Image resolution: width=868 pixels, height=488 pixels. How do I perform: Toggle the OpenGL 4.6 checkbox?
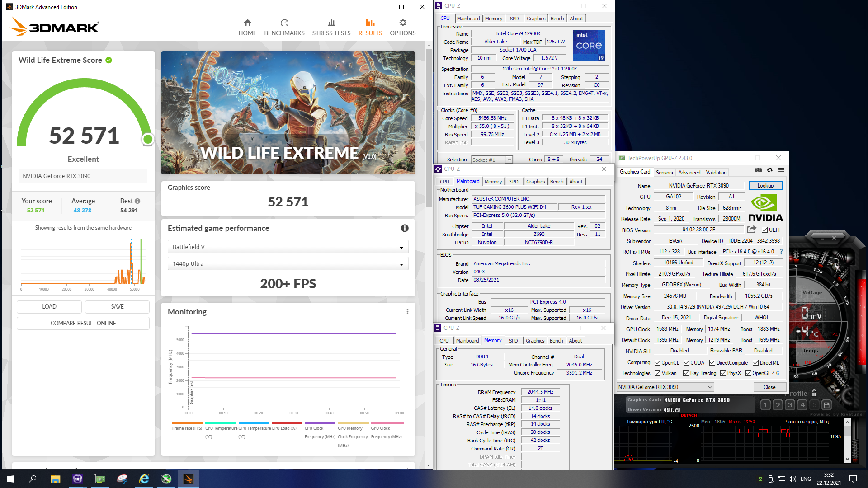coord(748,373)
